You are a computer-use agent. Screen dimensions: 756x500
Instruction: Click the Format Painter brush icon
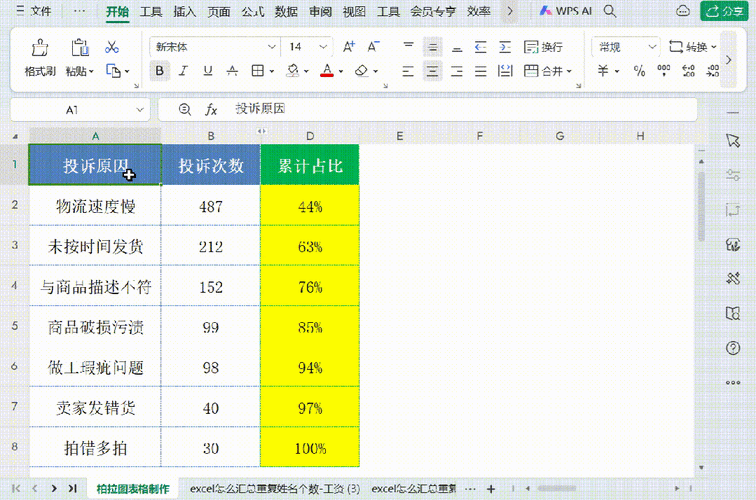point(40,47)
